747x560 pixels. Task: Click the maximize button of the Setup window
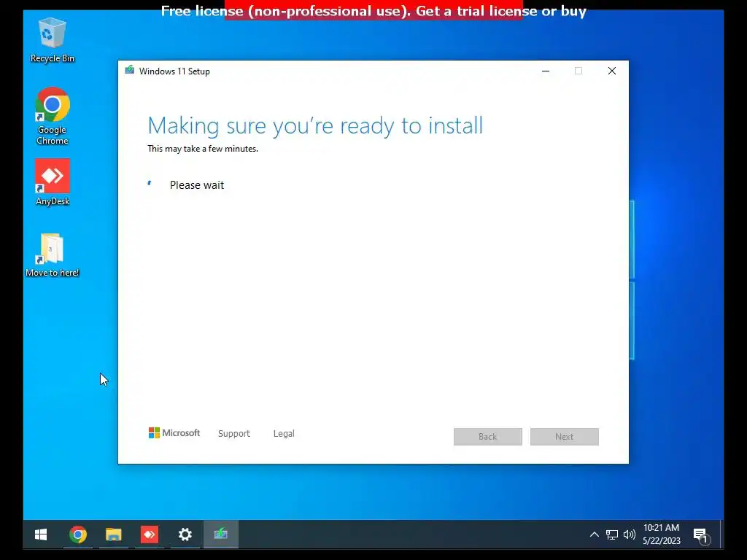578,71
